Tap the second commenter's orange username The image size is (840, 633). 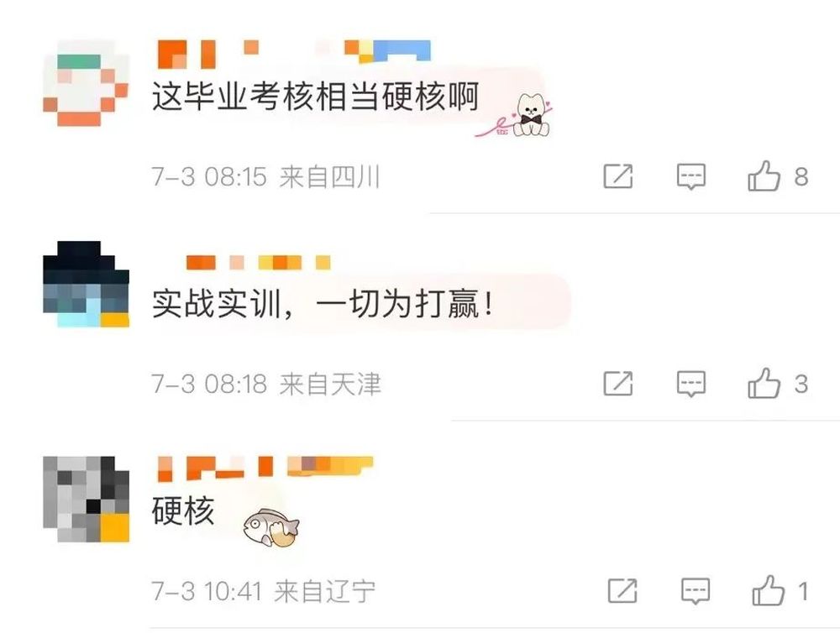tap(258, 263)
